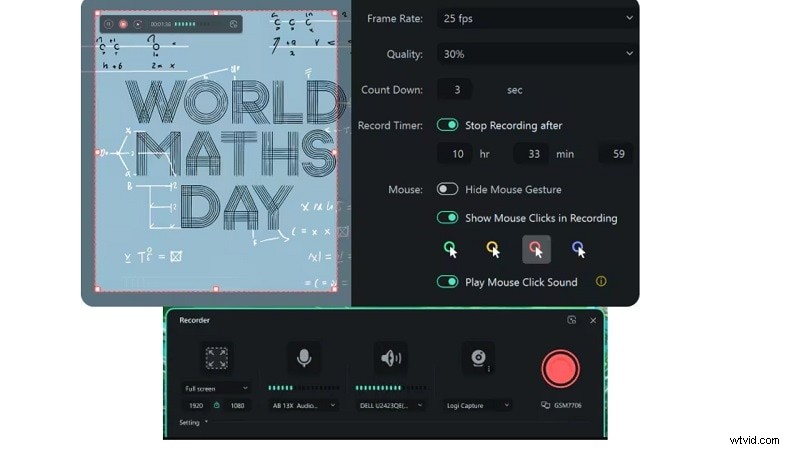
Task: Click the aspect ratio lock icon
Action: point(216,405)
